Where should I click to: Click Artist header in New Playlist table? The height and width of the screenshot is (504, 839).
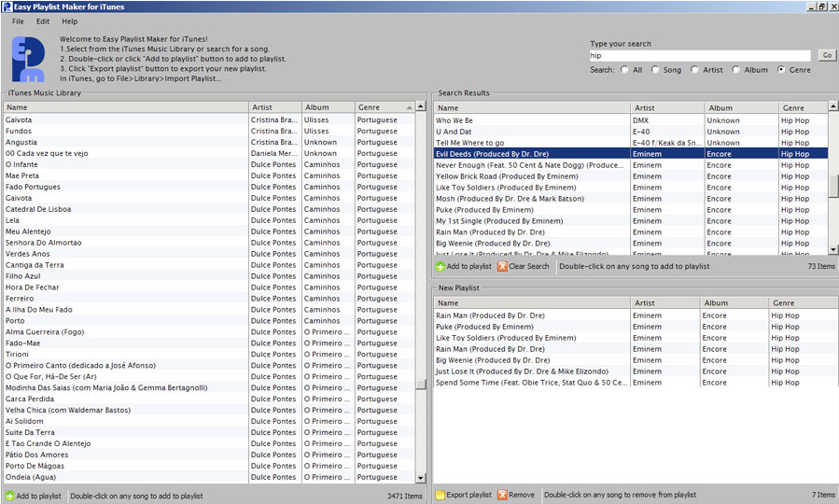(x=665, y=302)
